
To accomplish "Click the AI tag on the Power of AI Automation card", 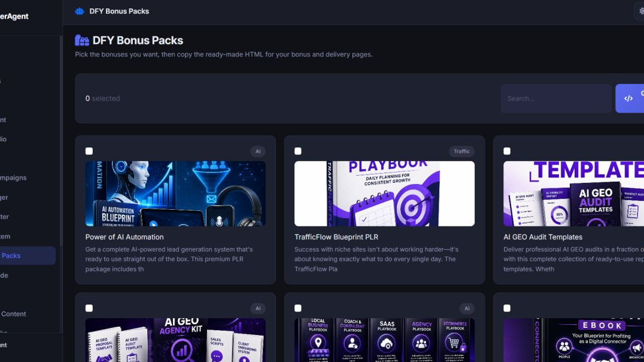I will (x=258, y=151).
